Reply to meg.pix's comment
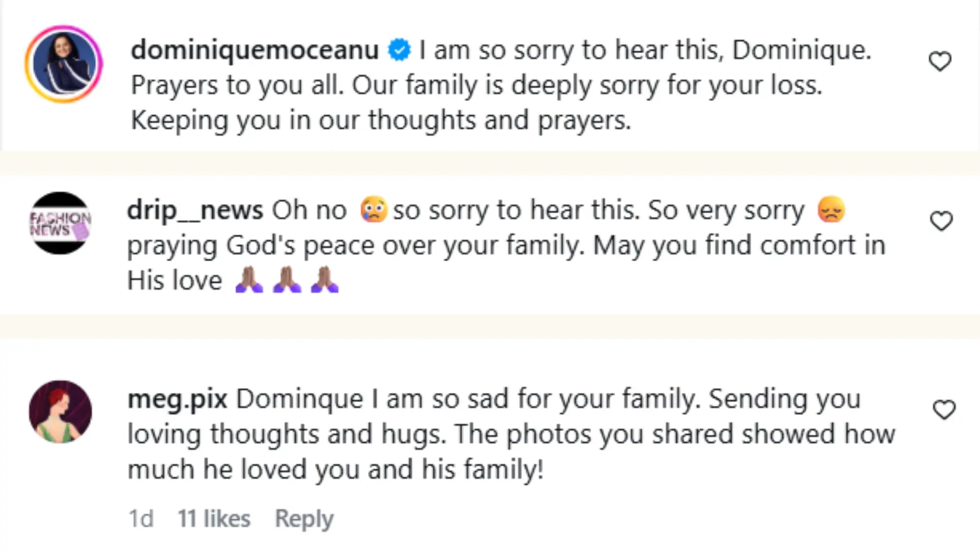Viewport: 980px width, 551px height. [304, 518]
